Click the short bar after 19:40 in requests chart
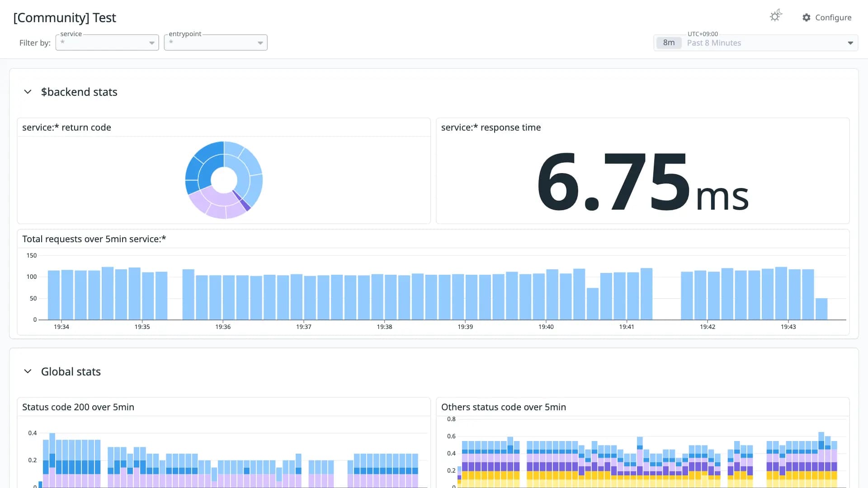Screen dimensions: 868x488 coord(593,304)
